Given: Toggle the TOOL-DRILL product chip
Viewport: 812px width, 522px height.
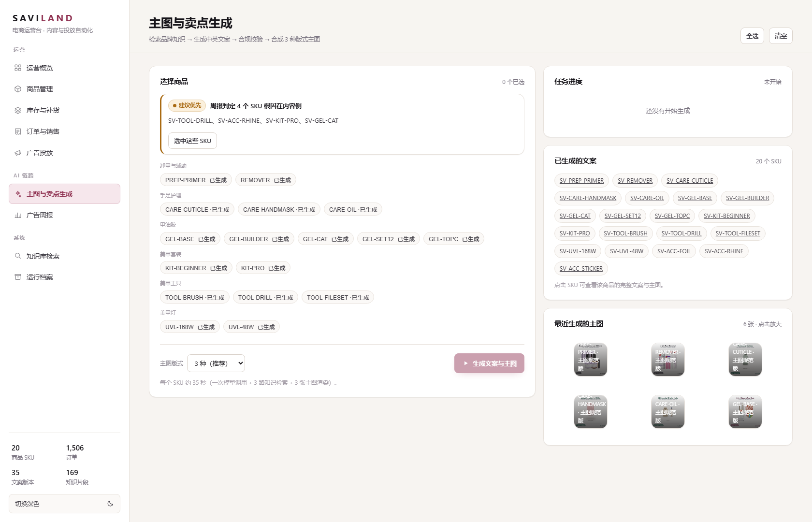Looking at the screenshot, I should click(265, 298).
